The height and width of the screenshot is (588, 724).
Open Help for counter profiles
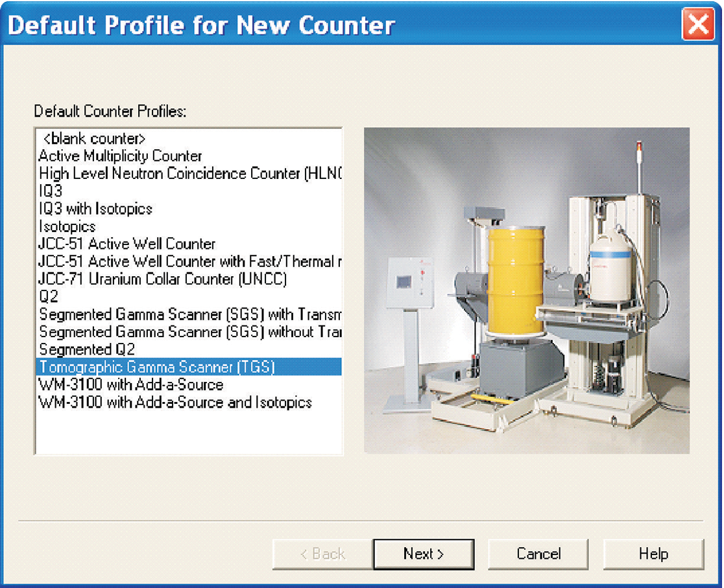(653, 554)
